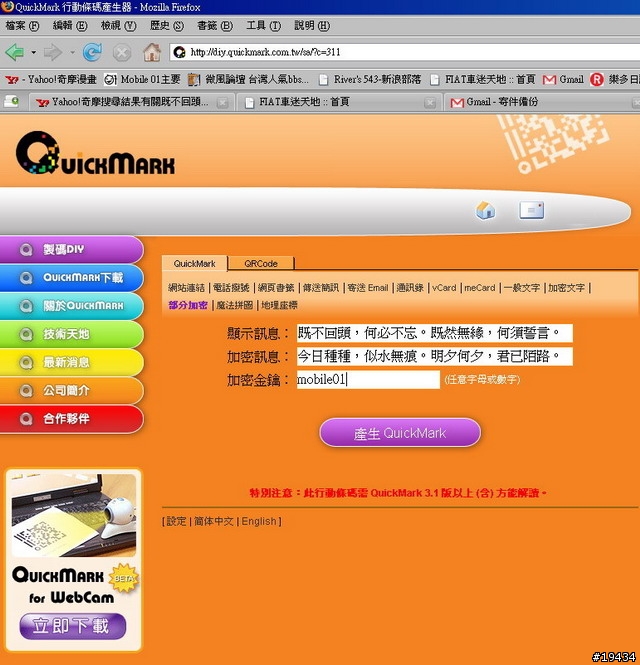Choose the 網頁書籤 option
Screen dimensions: 640x665
pos(276,288)
